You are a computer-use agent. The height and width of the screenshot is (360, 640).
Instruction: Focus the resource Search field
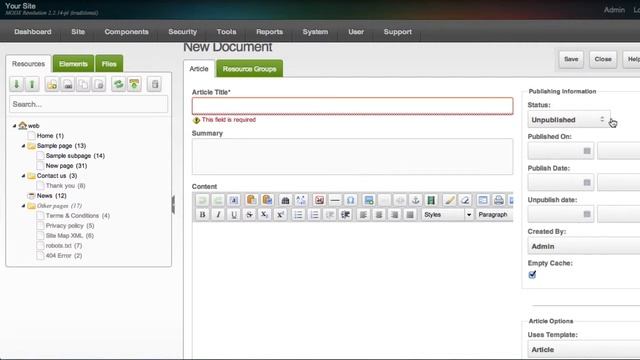tap(89, 104)
